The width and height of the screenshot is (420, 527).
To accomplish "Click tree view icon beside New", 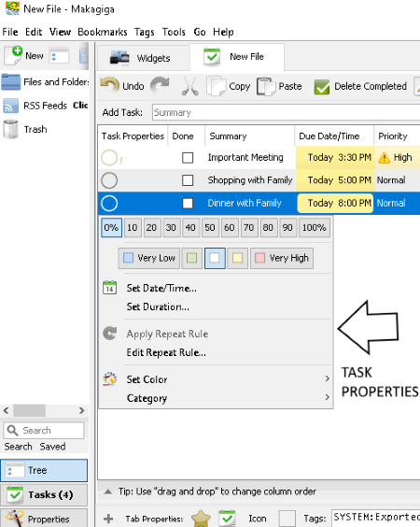I will pos(59,55).
